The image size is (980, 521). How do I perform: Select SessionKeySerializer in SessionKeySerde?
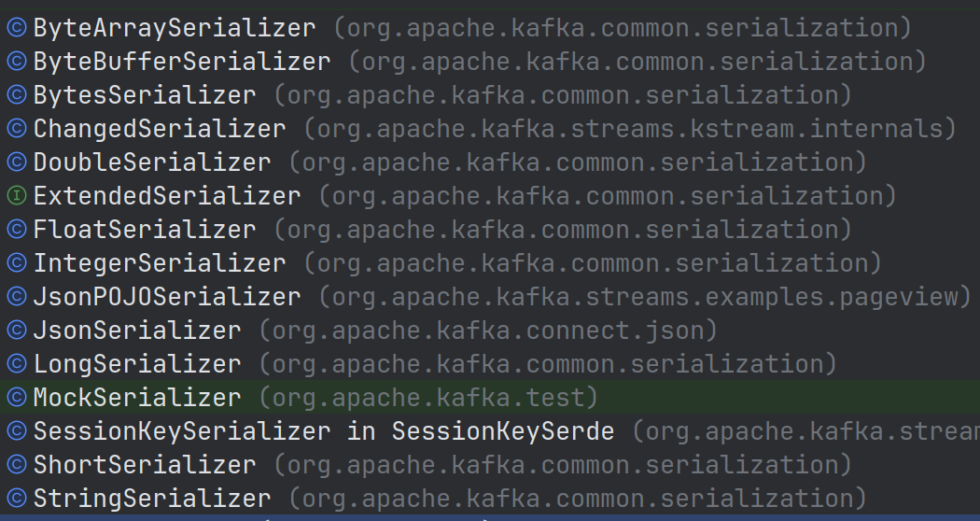(x=490, y=431)
